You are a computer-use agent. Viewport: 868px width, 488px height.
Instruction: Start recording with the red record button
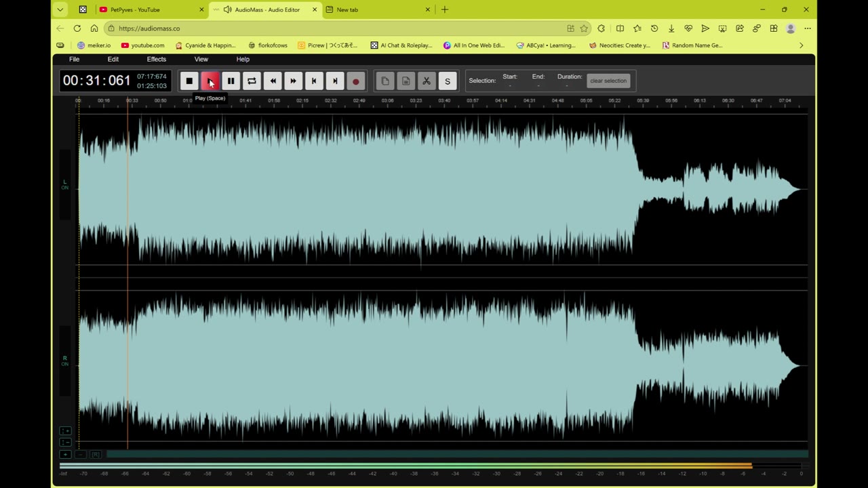tap(355, 81)
